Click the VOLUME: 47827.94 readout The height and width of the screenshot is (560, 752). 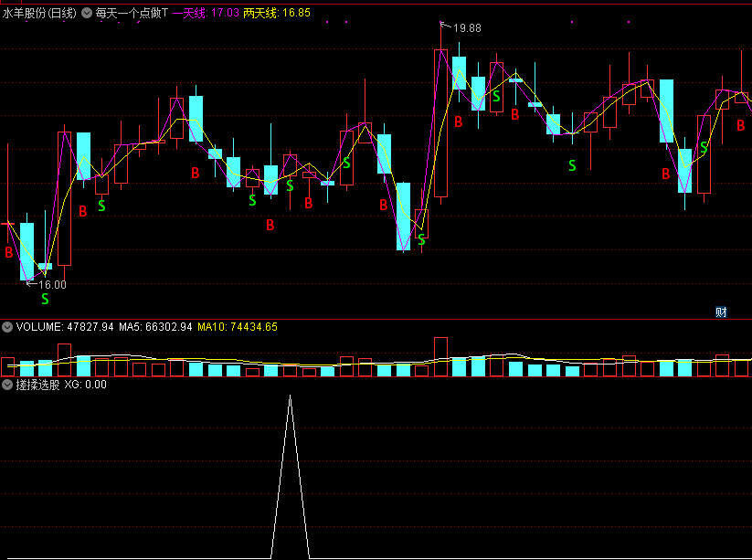(x=65, y=327)
